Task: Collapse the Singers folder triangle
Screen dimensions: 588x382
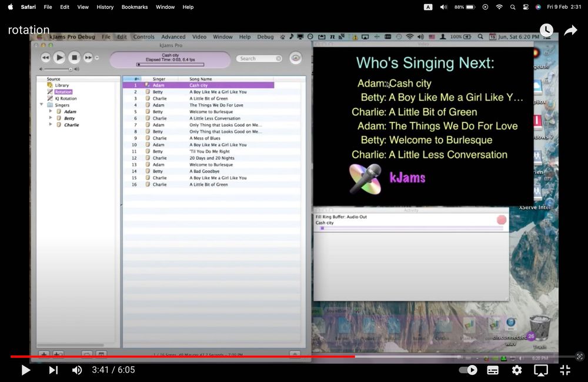Action: click(x=42, y=105)
